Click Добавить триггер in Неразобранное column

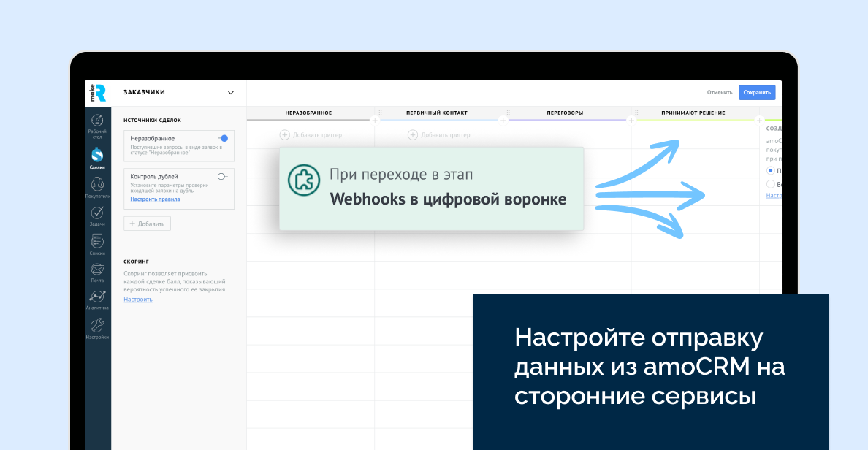[311, 135]
